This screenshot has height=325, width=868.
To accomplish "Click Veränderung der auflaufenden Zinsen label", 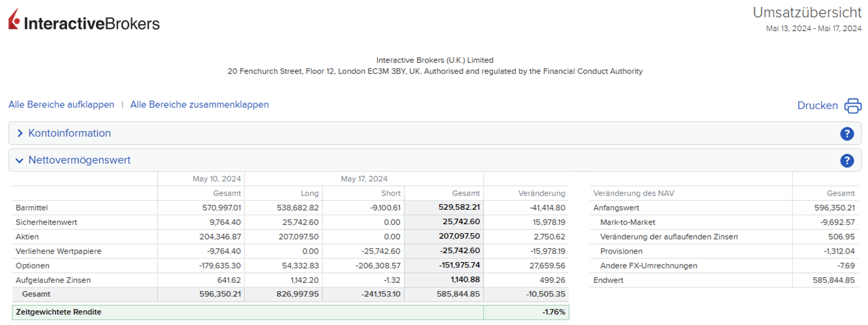I will point(669,237).
